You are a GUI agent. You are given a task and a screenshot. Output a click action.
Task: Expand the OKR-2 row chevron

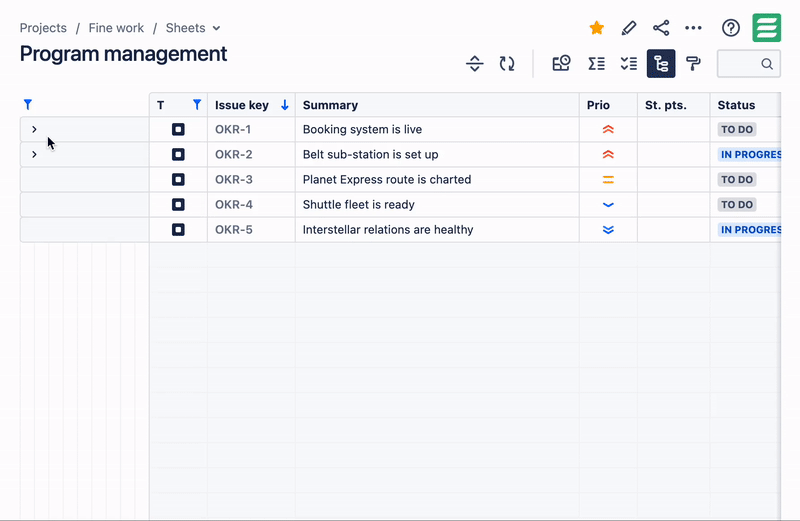point(34,154)
